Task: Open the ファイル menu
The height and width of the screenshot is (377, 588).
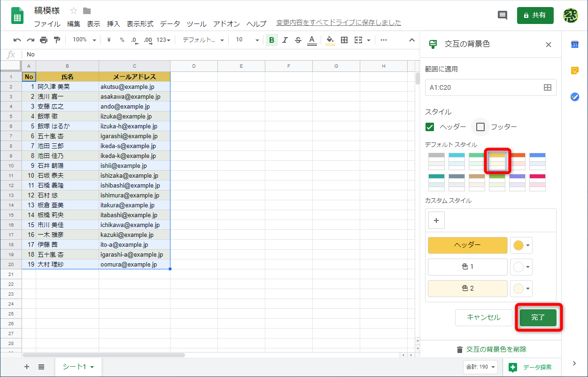Action: pos(47,24)
